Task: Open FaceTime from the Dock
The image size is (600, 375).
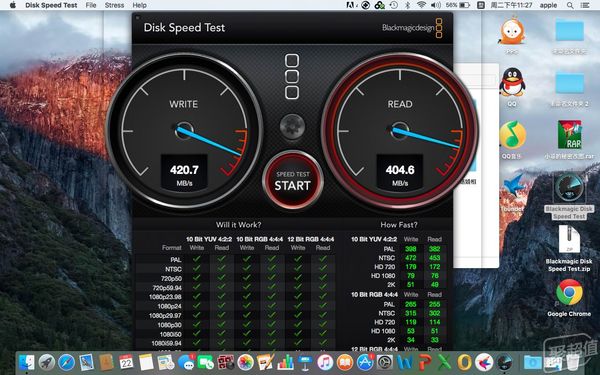Action: pyautogui.click(x=205, y=362)
